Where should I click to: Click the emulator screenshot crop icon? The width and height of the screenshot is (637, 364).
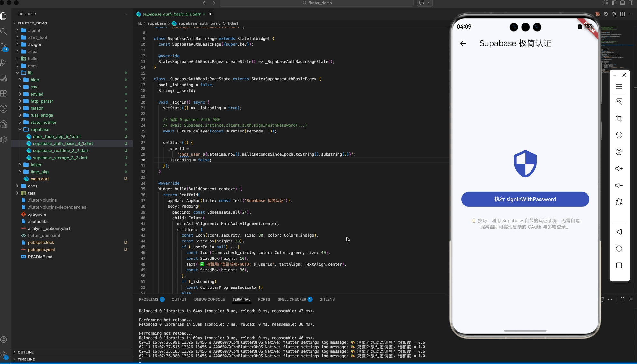pyautogui.click(x=619, y=118)
